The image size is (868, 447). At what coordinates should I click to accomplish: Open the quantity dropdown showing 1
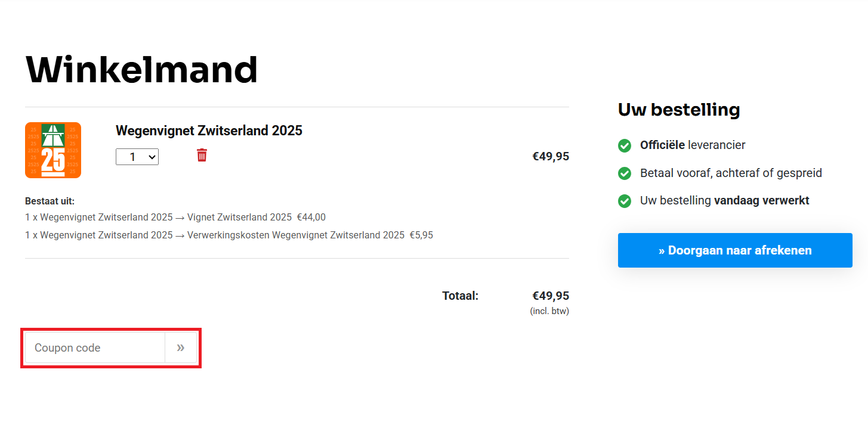click(137, 157)
